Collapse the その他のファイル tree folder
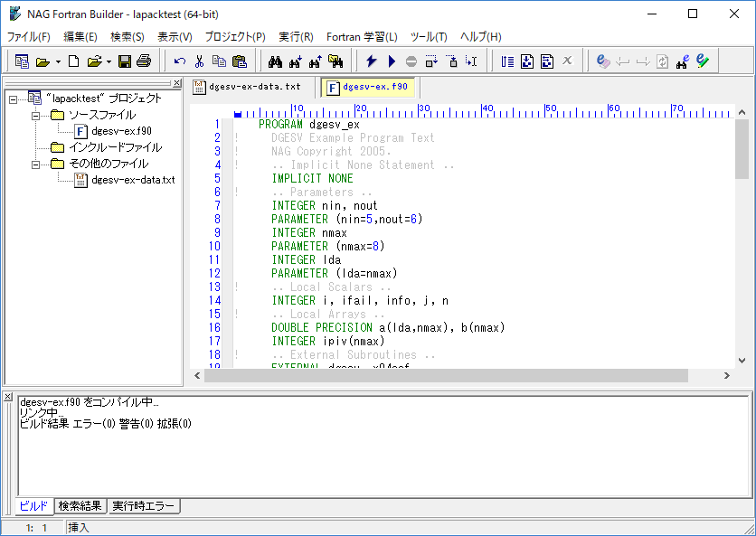The image size is (756, 536). [36, 165]
